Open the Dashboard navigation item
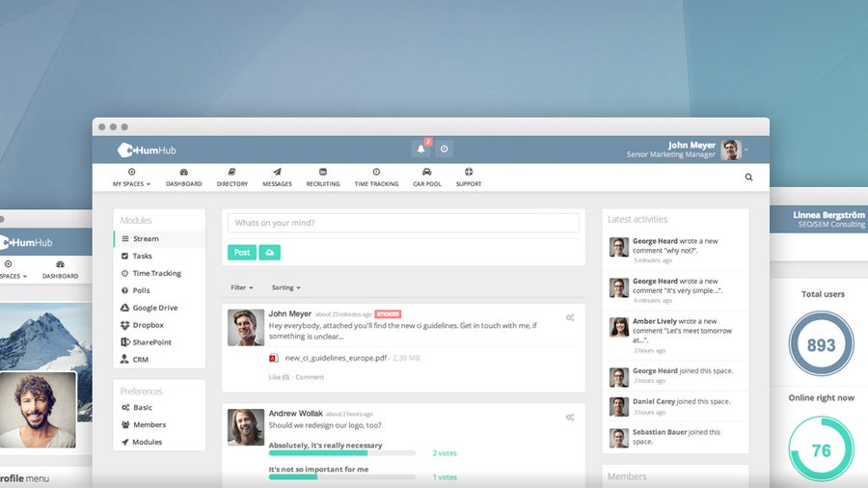Image resolution: width=868 pixels, height=488 pixels. pos(184,177)
